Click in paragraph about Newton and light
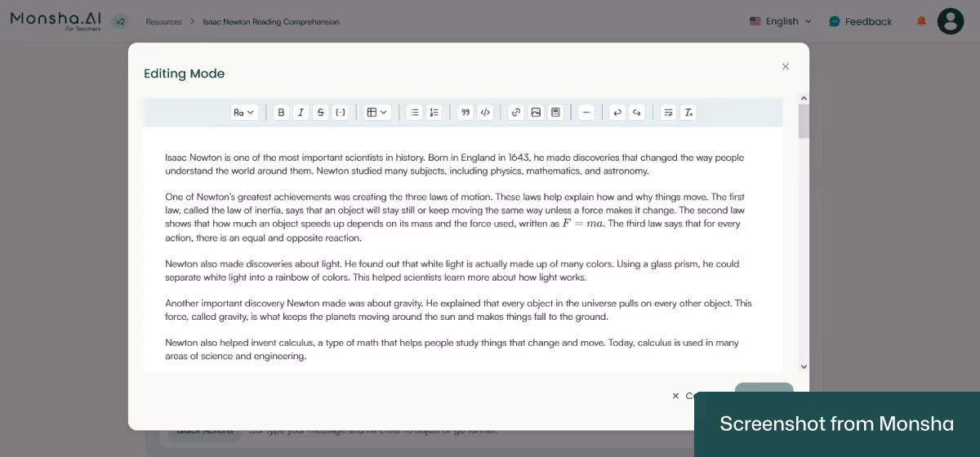This screenshot has width=980, height=457. pyautogui.click(x=452, y=271)
